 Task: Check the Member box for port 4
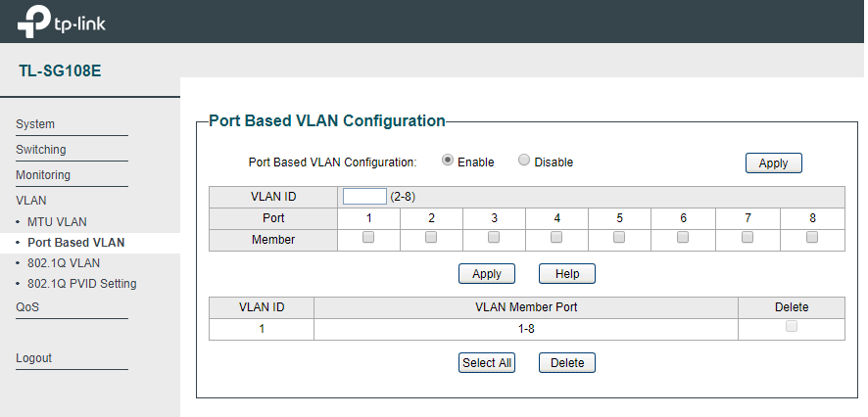[x=556, y=237]
